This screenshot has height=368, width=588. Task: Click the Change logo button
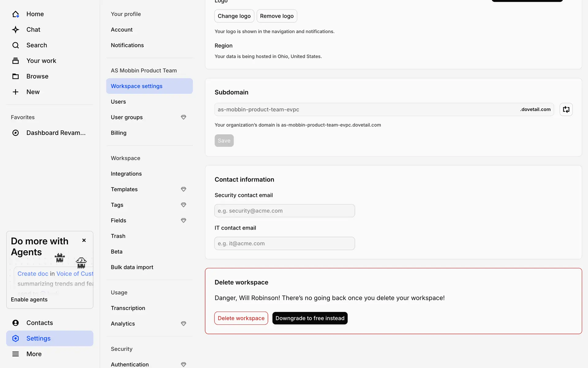click(x=234, y=16)
